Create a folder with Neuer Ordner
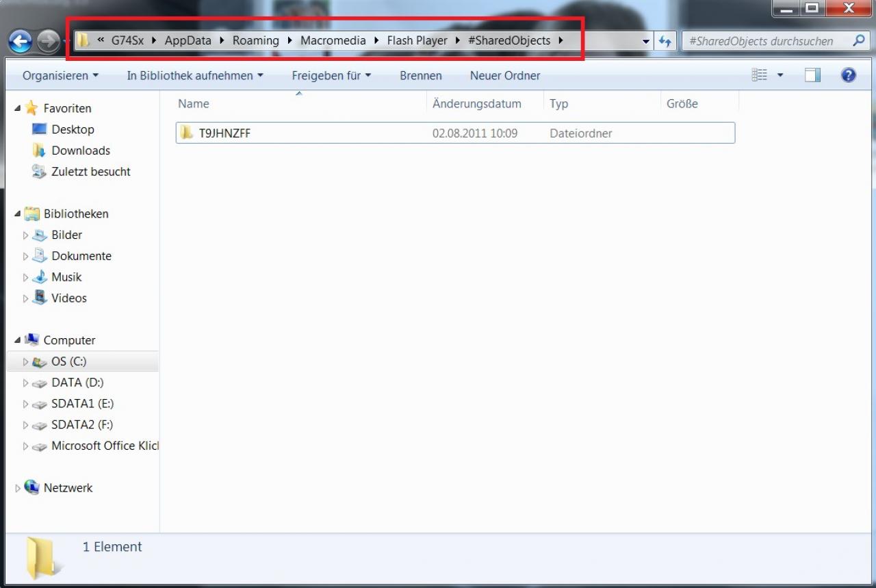Image resolution: width=876 pixels, height=588 pixels. pos(505,75)
